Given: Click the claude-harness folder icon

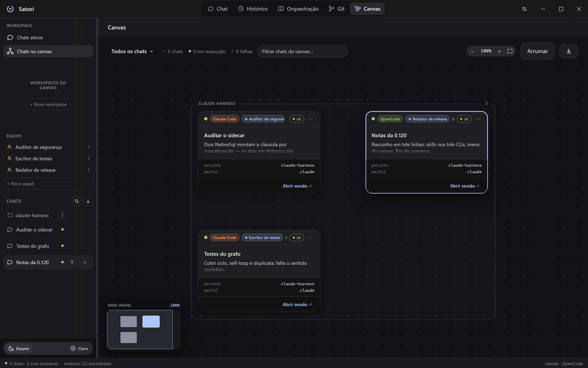Looking at the screenshot, I should (x=10, y=215).
